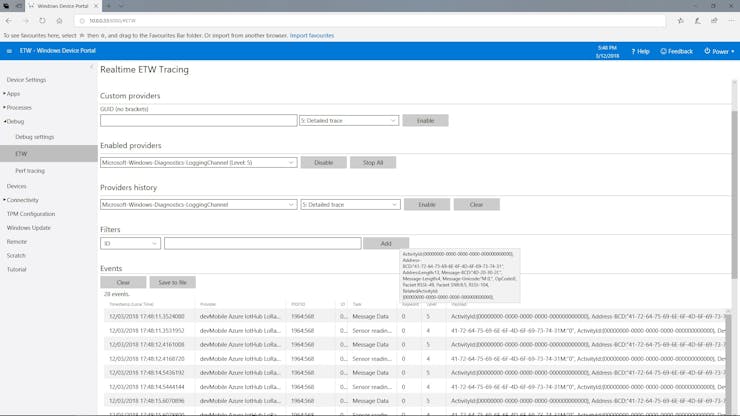The image size is (740, 416).
Task: Open the filter type ID dropdown
Action: pyautogui.click(x=130, y=243)
